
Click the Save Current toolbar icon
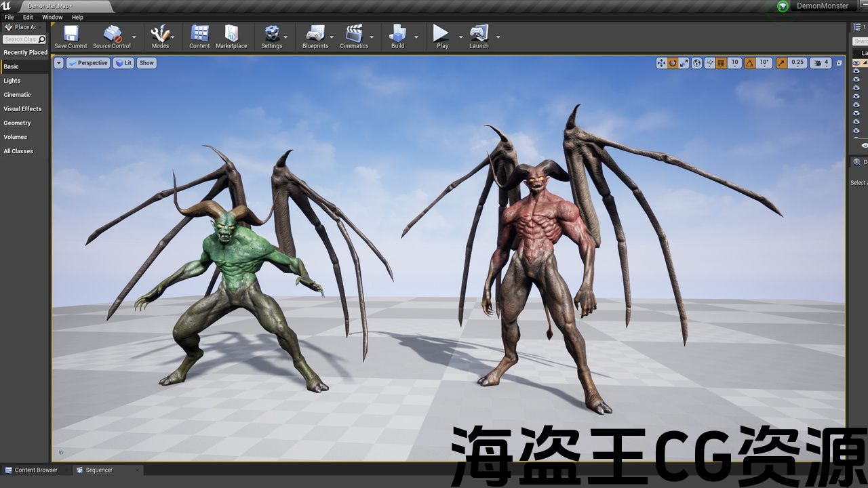71,34
